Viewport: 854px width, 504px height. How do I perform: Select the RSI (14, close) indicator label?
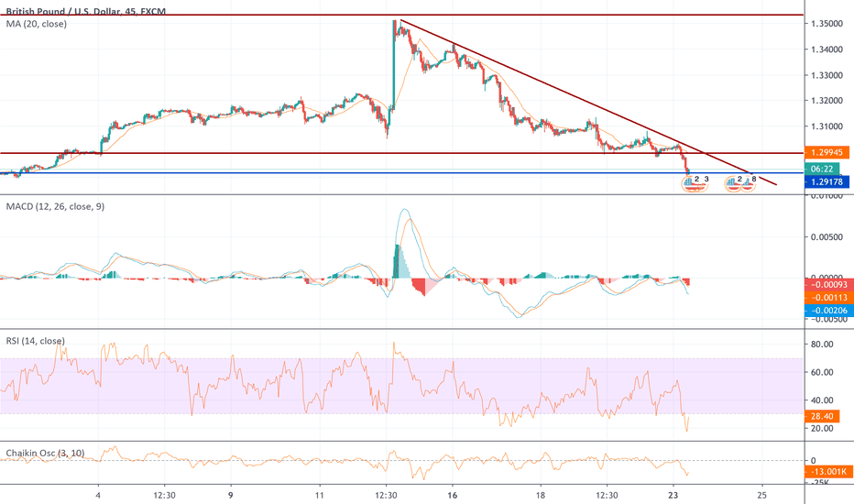(x=36, y=341)
